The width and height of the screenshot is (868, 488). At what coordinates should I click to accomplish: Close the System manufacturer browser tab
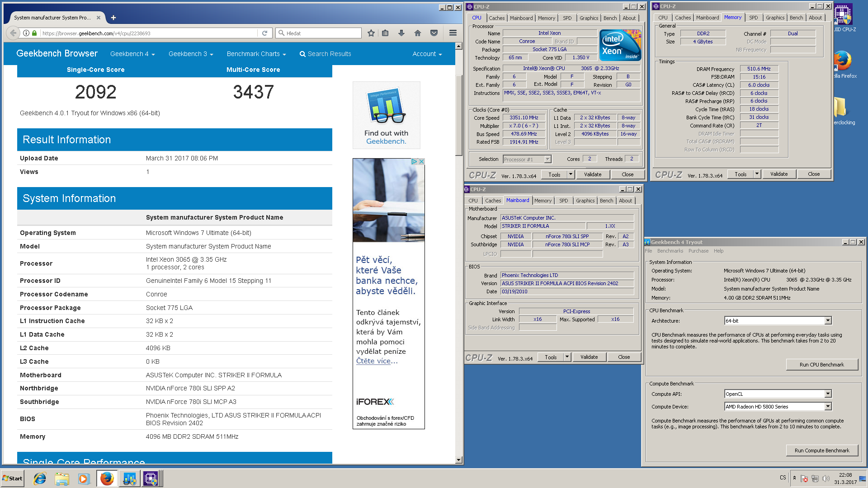tap(99, 18)
